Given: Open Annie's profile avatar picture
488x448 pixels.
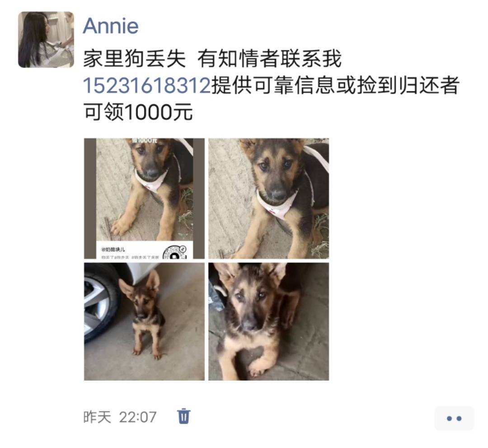Looking at the screenshot, I should click(46, 39).
